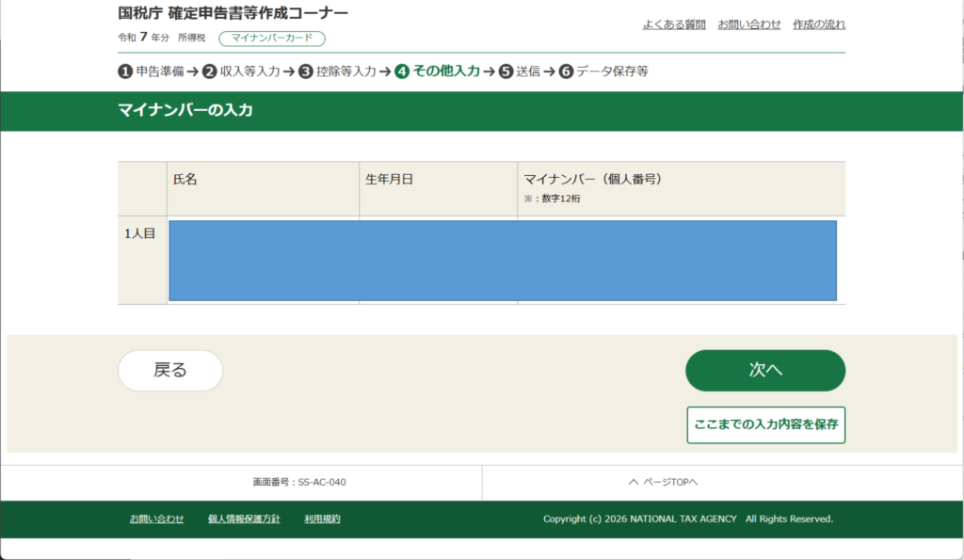Click the マイナンバーカード badge
Screen dimensions: 964x560
271,39
